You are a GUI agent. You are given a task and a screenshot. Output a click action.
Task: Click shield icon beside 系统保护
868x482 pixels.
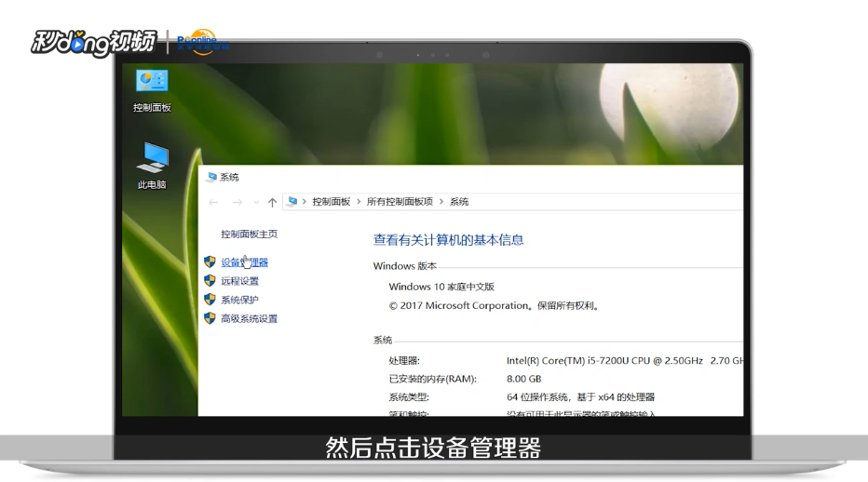point(210,300)
